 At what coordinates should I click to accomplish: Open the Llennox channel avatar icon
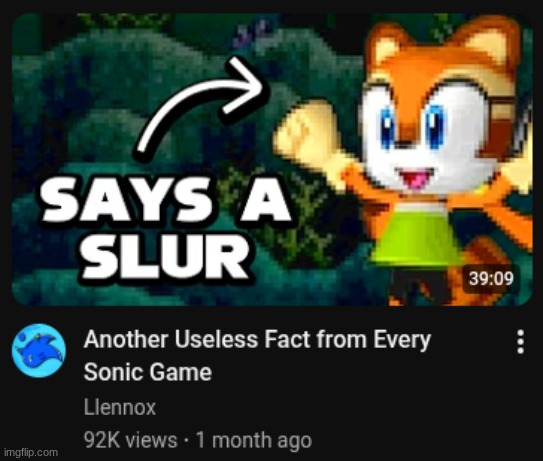(x=39, y=350)
